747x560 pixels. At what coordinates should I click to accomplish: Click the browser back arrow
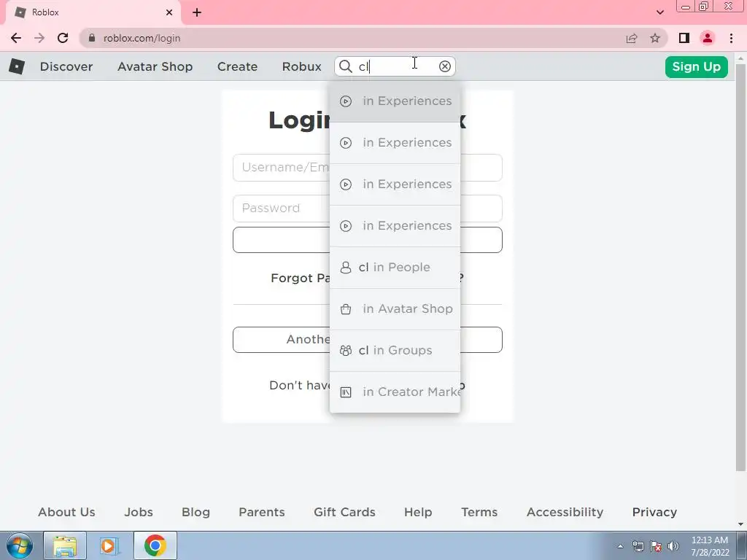[16, 38]
